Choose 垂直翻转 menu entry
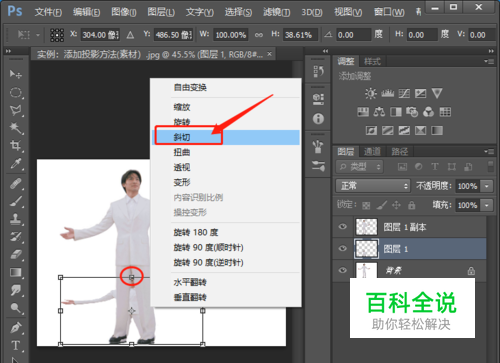 (x=226, y=297)
